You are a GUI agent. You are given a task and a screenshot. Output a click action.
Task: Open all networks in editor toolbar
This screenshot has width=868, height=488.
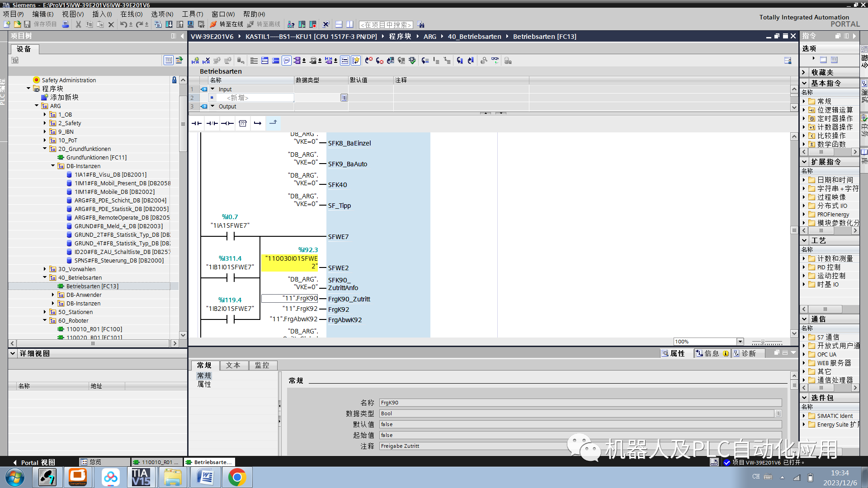[x=265, y=61]
